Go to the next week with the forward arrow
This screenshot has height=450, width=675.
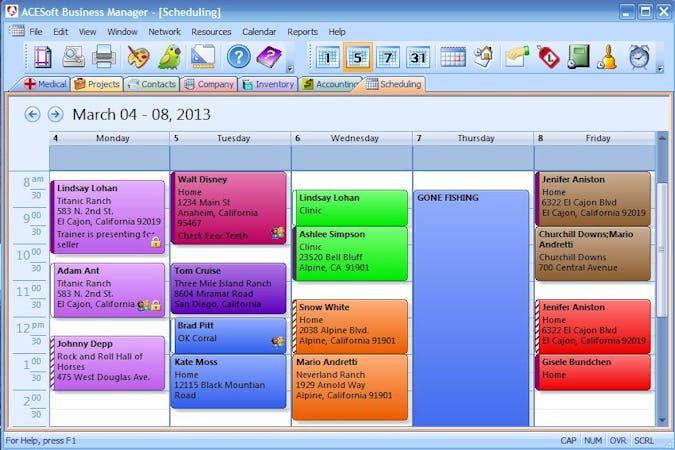tap(55, 115)
